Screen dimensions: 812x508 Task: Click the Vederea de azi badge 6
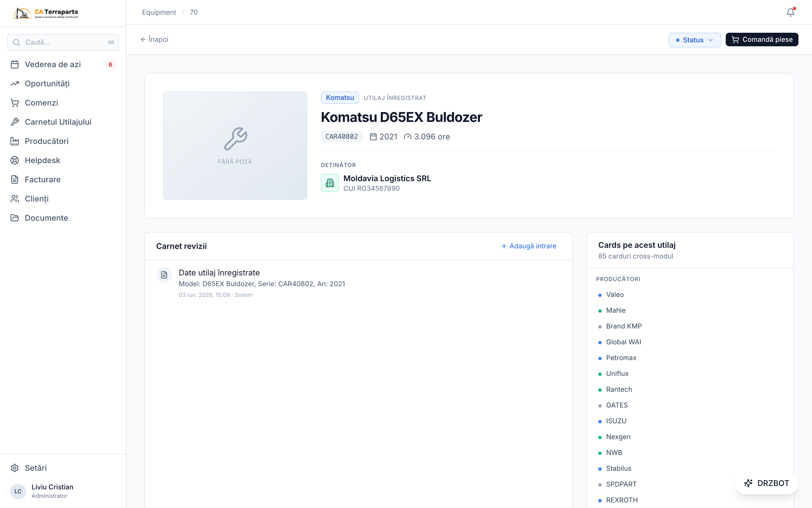[111, 65]
